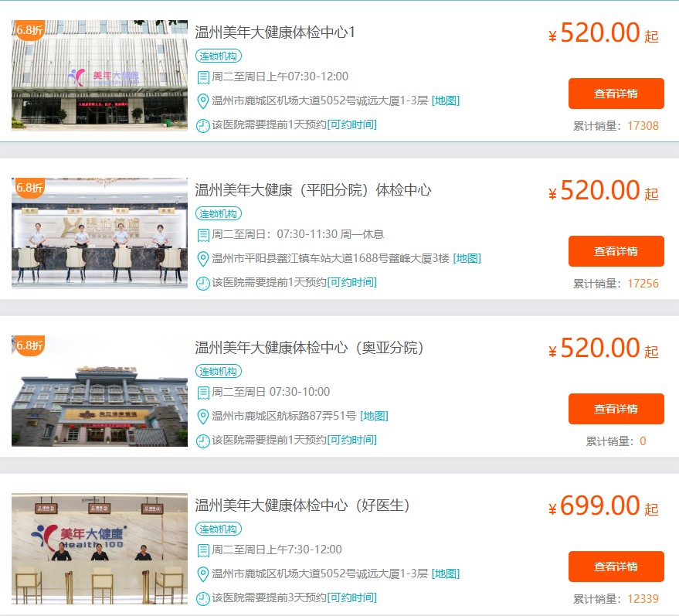Open the title 温州美年大健康（平阳分院）体检中心
Image resolution: width=679 pixels, height=616 pixels.
(x=313, y=190)
